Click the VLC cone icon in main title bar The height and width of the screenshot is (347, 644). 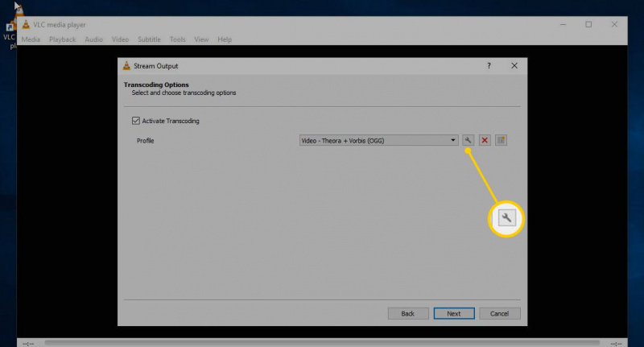[26, 25]
